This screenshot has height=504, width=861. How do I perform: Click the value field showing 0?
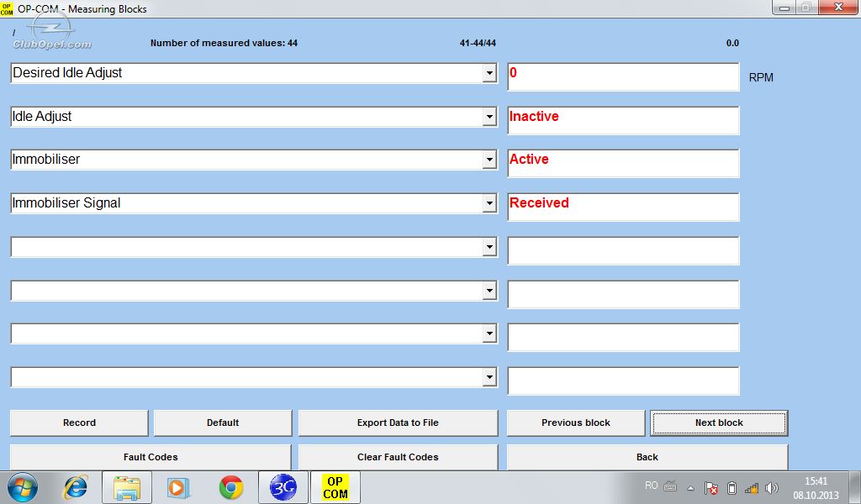click(623, 76)
